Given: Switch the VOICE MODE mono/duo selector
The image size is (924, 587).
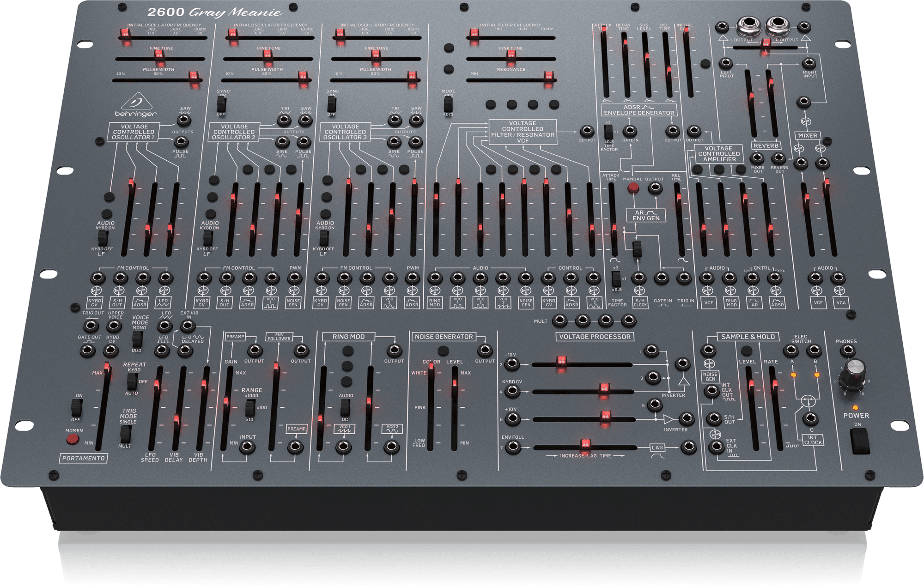Looking at the screenshot, I should point(137,339).
